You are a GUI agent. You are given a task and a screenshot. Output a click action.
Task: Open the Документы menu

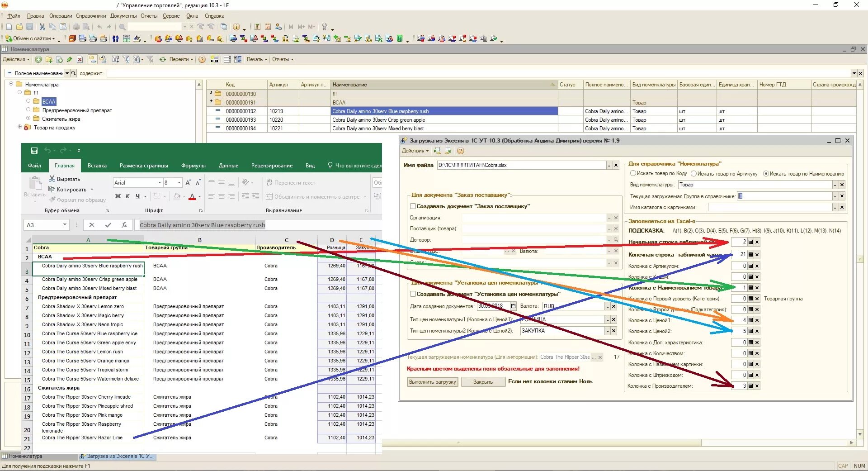(123, 16)
